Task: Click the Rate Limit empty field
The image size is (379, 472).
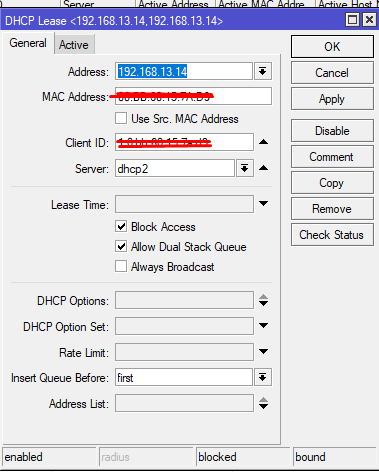Action: point(184,352)
